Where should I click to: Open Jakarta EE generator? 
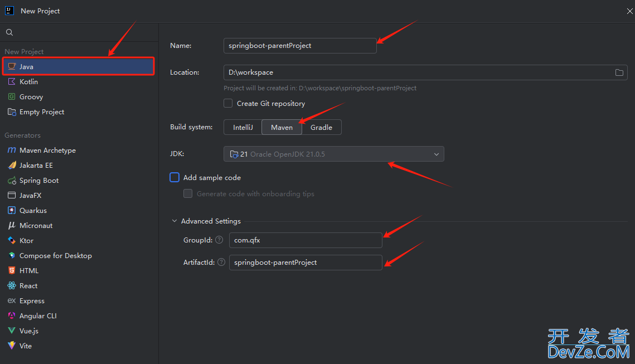78,165
